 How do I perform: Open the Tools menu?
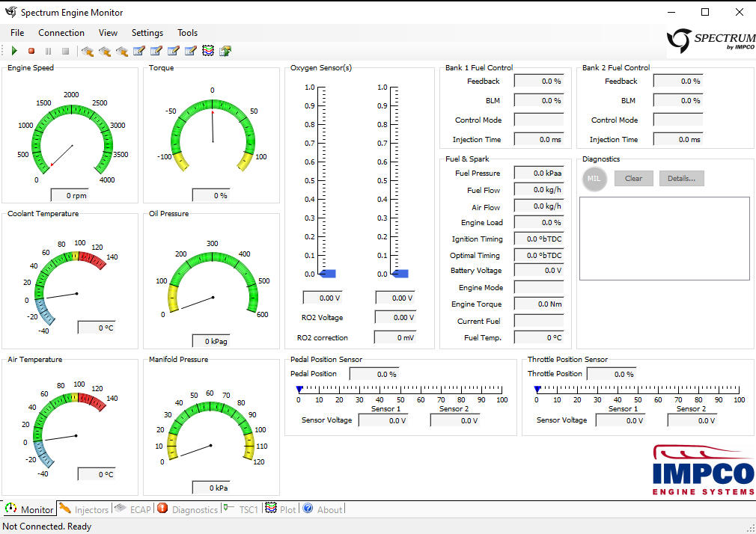click(x=188, y=33)
